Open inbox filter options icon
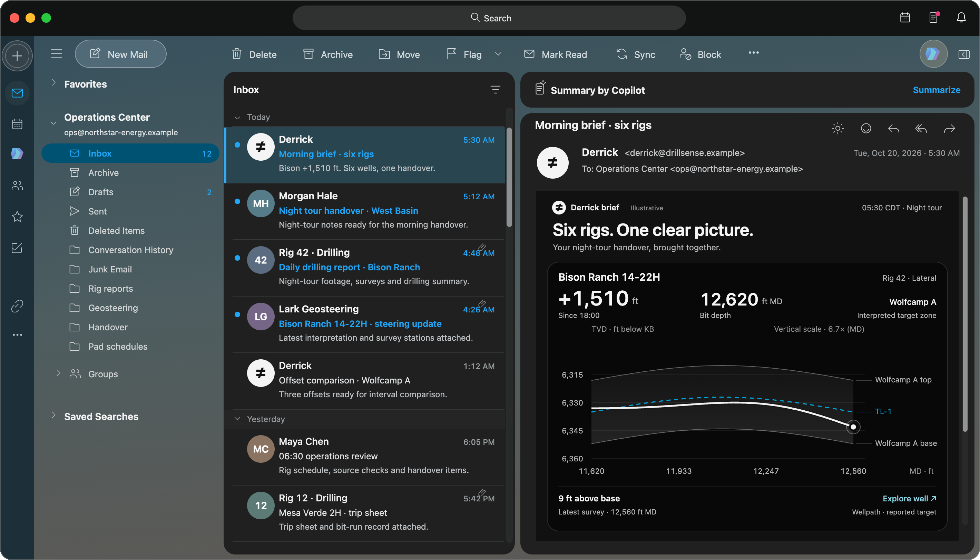The width and height of the screenshot is (980, 560). (x=496, y=90)
